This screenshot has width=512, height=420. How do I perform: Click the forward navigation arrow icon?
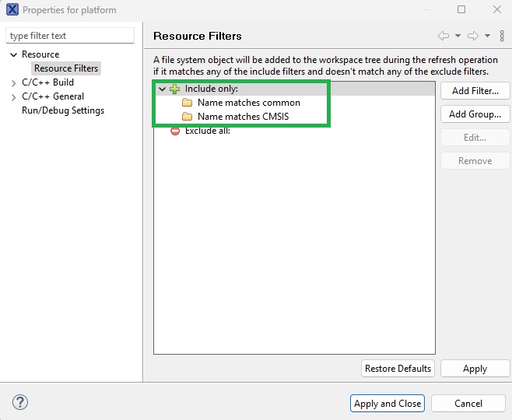[x=474, y=36]
